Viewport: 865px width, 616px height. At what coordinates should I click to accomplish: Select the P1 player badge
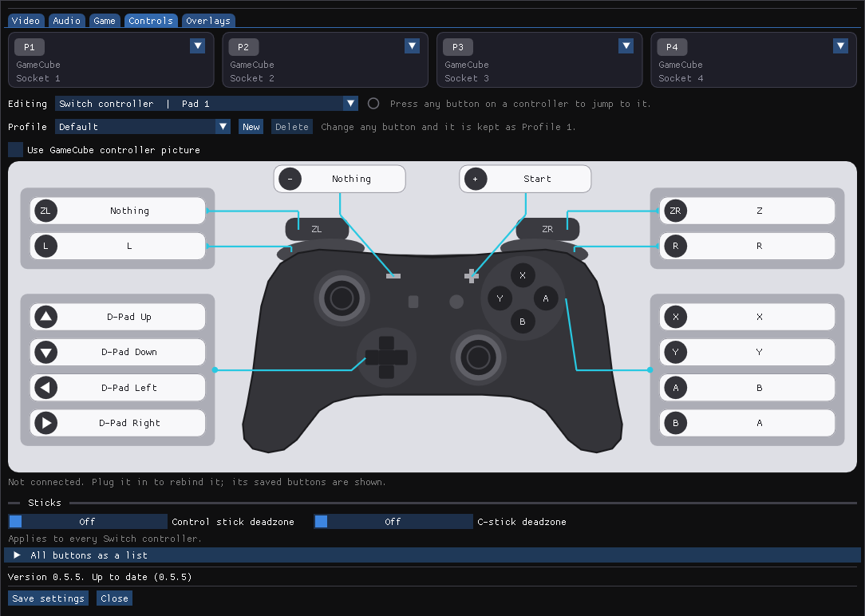[x=30, y=47]
